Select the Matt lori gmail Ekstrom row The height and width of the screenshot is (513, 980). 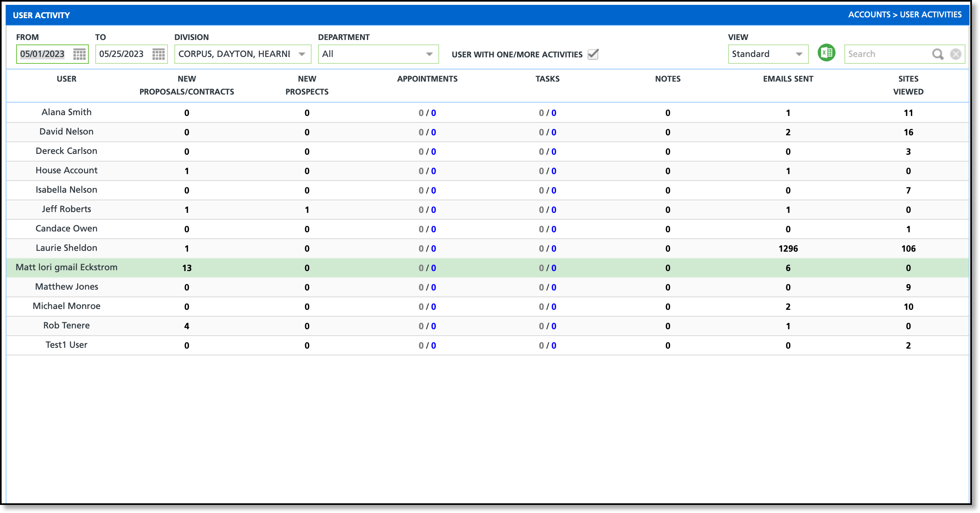pos(67,267)
